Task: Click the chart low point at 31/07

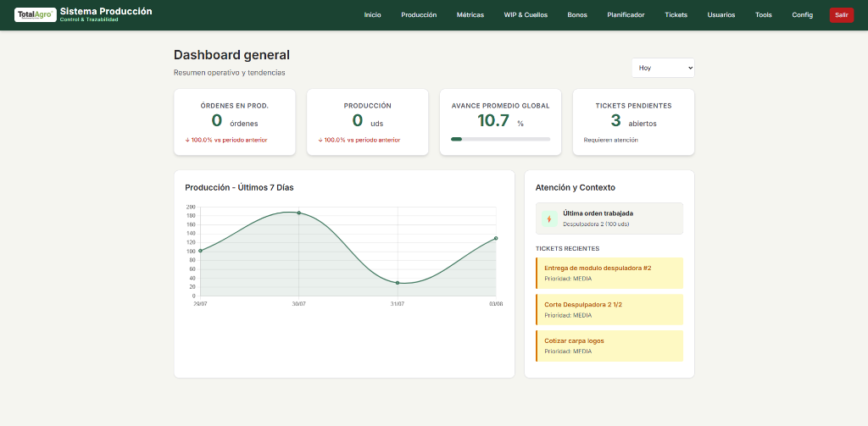Action: pyautogui.click(x=398, y=283)
